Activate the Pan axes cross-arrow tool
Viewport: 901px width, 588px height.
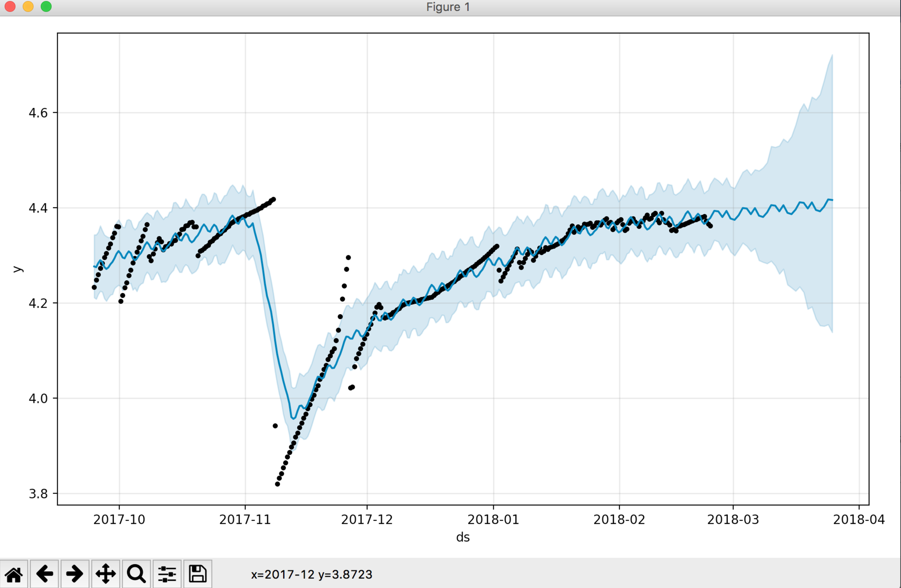pyautogui.click(x=105, y=574)
